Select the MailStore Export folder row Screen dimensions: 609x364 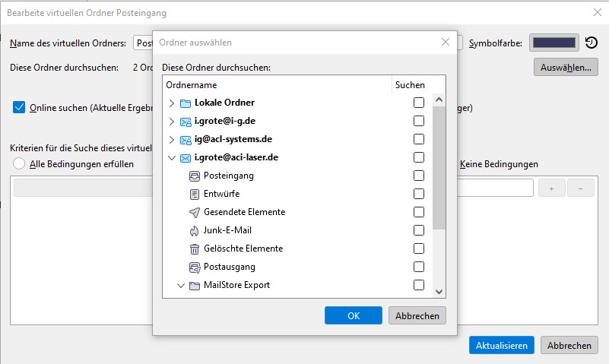click(236, 285)
